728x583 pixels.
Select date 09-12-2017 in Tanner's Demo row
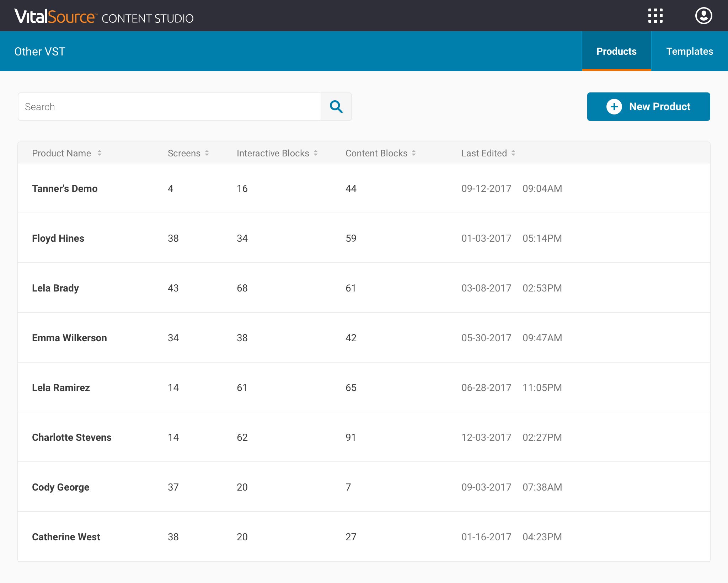[x=486, y=188]
